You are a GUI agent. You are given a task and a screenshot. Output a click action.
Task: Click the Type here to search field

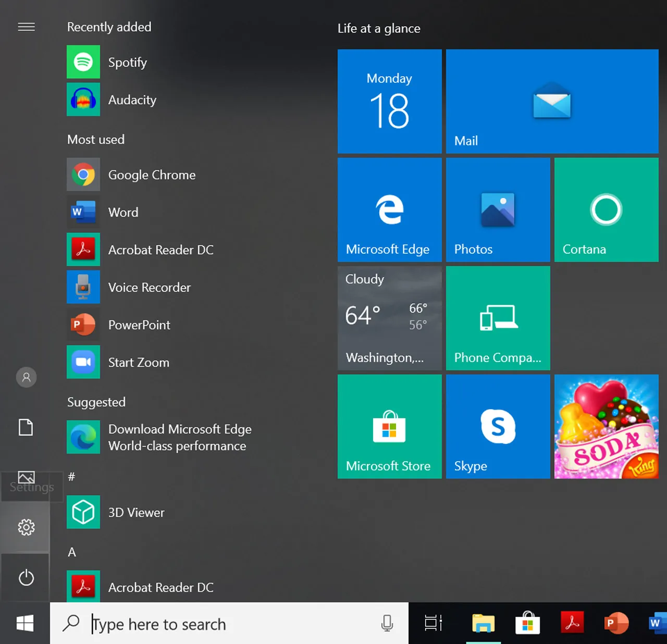coord(208,624)
